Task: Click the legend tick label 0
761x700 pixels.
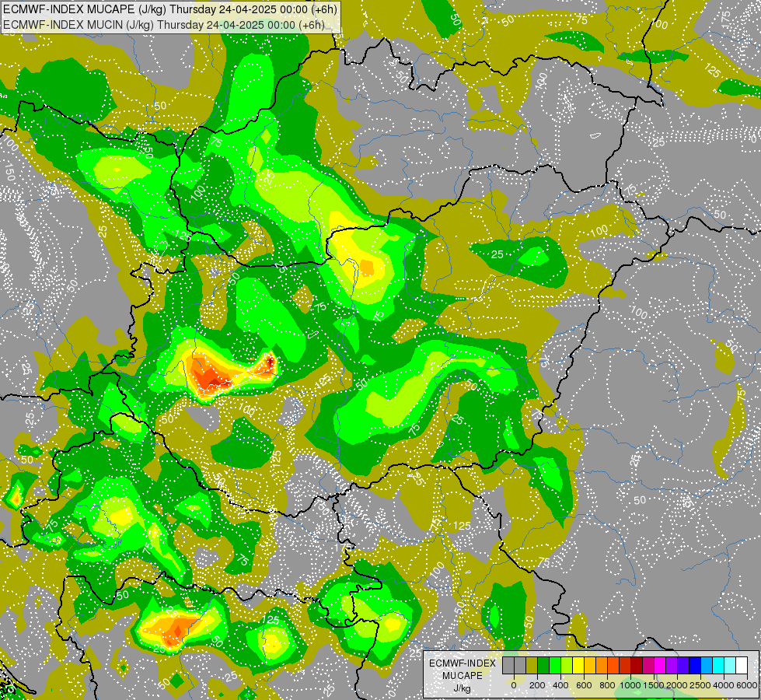Action: coord(514,685)
